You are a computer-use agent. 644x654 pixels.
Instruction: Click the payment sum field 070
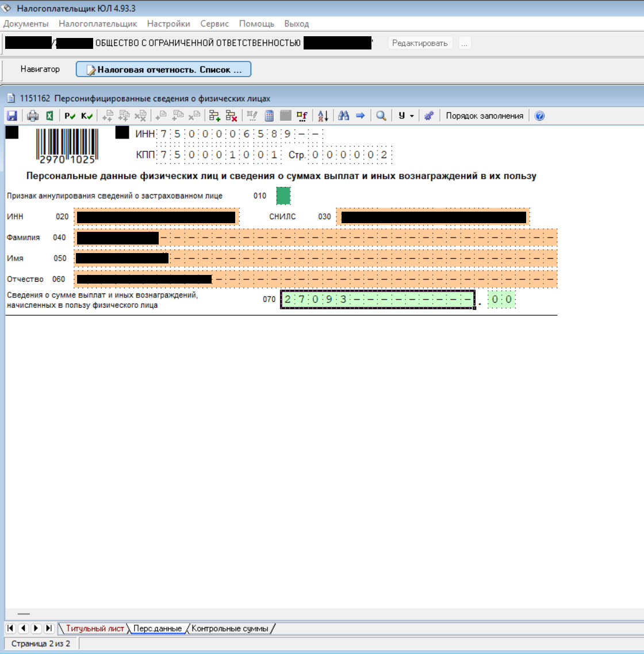coord(378,300)
